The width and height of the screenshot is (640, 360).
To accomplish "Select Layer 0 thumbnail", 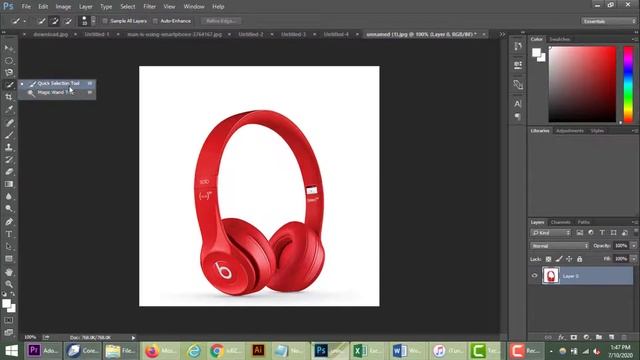I will [x=551, y=276].
